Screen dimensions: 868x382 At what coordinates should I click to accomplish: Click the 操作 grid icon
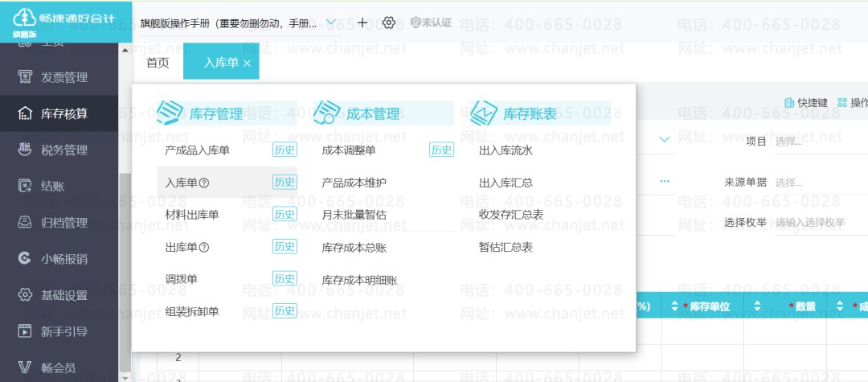(842, 102)
